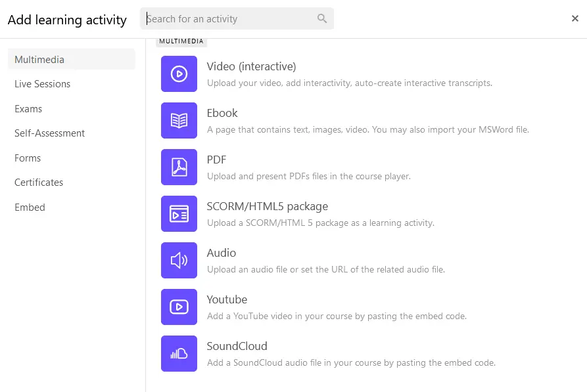Select the Ebook open-book icon
The width and height of the screenshot is (587, 392).
click(179, 120)
